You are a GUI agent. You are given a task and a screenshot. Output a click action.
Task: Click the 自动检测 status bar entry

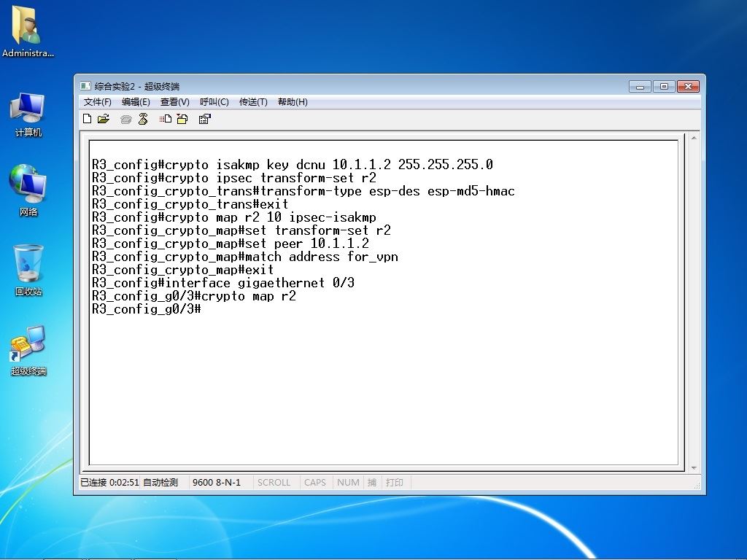[x=160, y=483]
